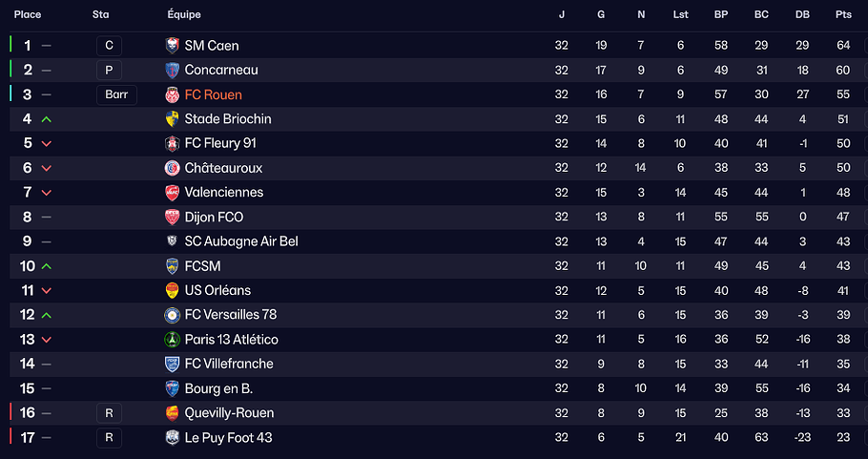The width and height of the screenshot is (868, 459).
Task: Click the Le Puy Foot 43 crest
Action: [x=173, y=437]
